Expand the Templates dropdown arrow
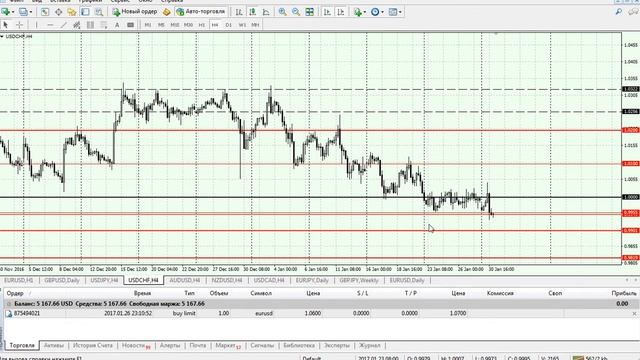This screenshot has height=360, width=640. point(400,12)
